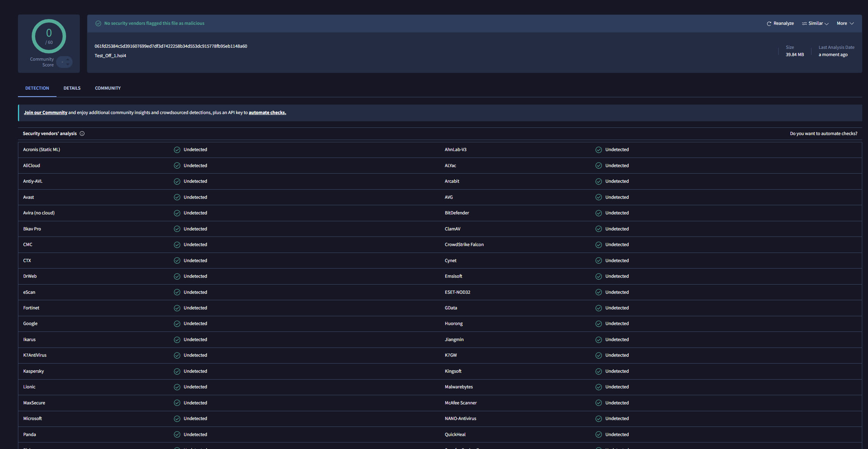Click the check icon in Antiy-AVL row
Screen dimensions: 868x449
(x=177, y=181)
